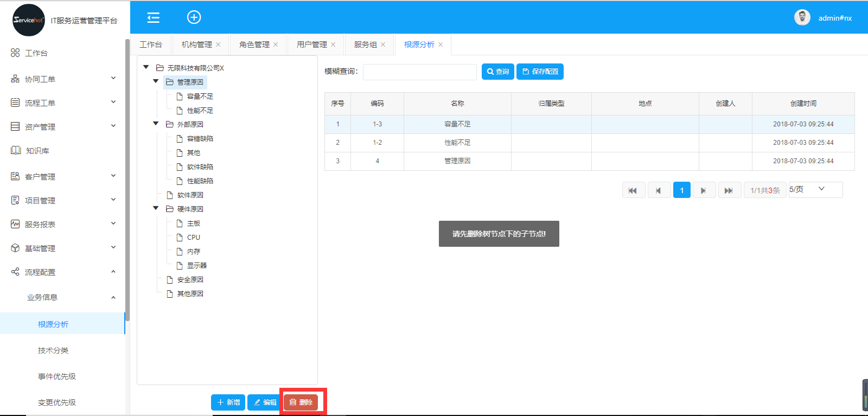Click the 保存配置 button

click(x=540, y=72)
